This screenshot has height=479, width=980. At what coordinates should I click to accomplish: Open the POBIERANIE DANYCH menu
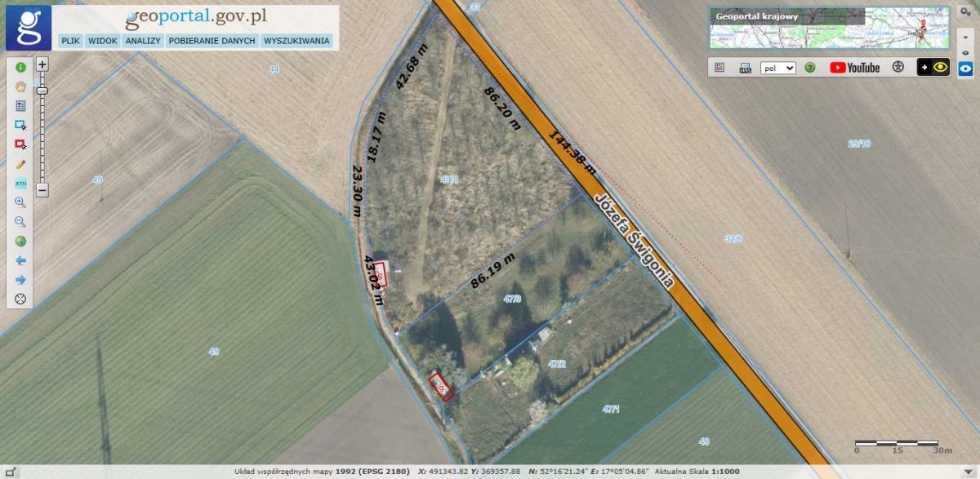pyautogui.click(x=212, y=40)
